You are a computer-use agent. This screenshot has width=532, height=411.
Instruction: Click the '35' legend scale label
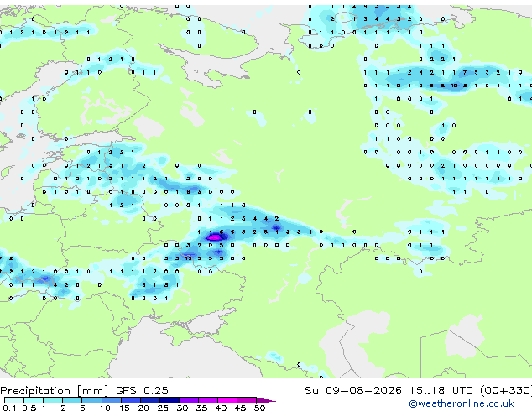[201, 408]
